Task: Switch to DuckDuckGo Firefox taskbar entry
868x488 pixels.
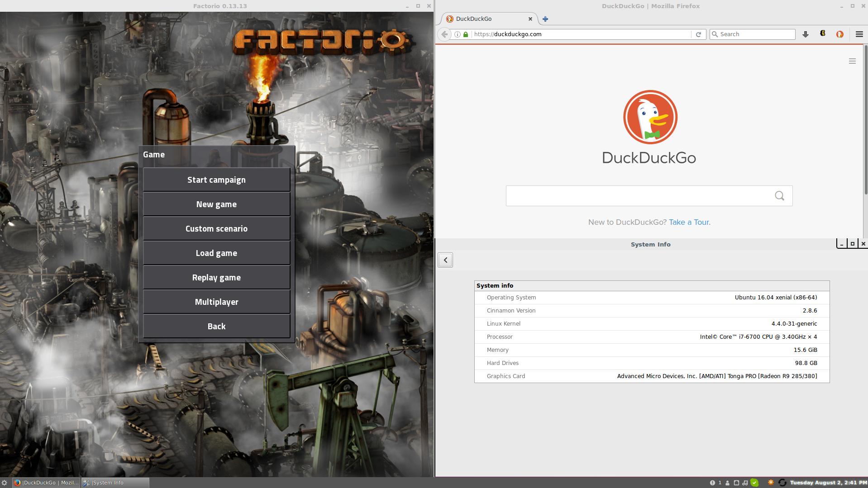Action: tap(46, 483)
